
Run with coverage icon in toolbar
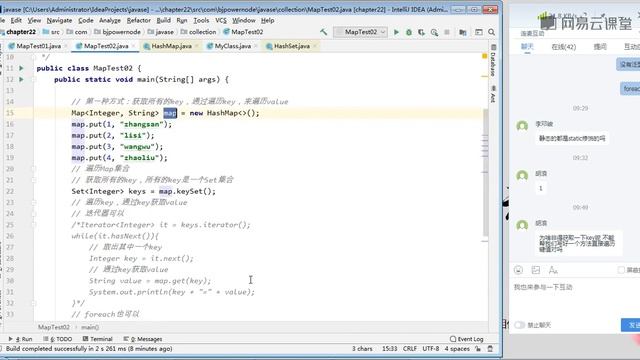(421, 32)
